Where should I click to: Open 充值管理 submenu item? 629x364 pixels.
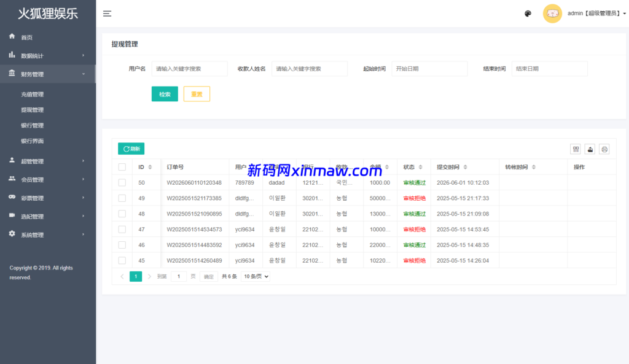[x=33, y=95]
